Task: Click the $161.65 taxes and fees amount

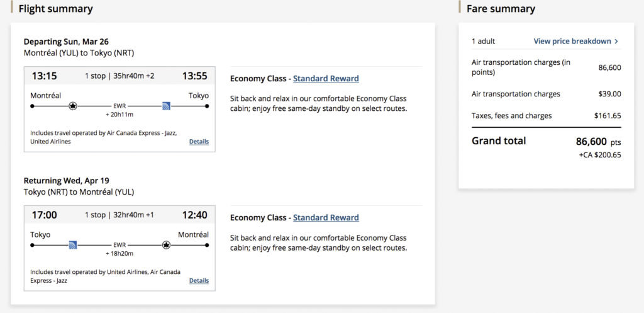Action: (608, 116)
